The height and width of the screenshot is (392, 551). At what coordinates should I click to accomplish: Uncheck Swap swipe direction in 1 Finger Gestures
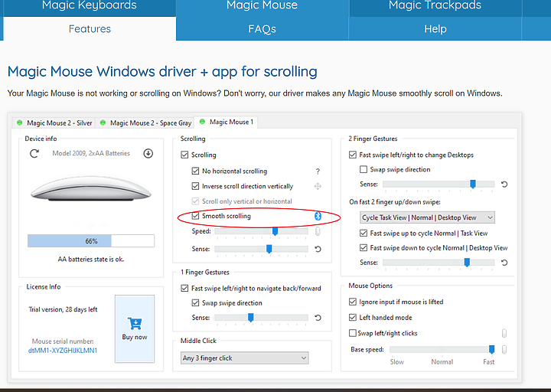(x=195, y=302)
